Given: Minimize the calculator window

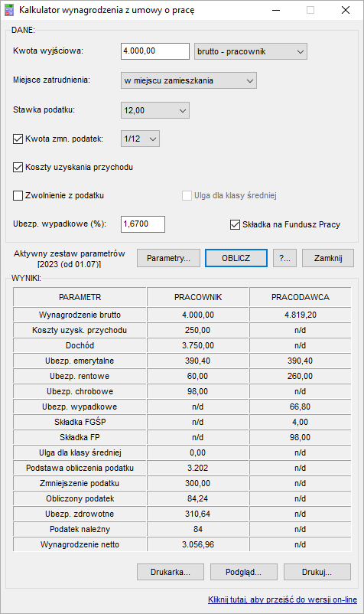Looking at the screenshot, I should [x=276, y=10].
